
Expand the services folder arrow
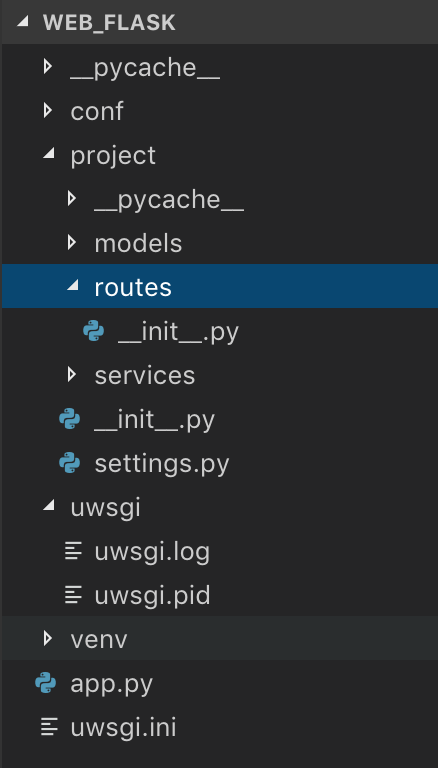point(72,375)
